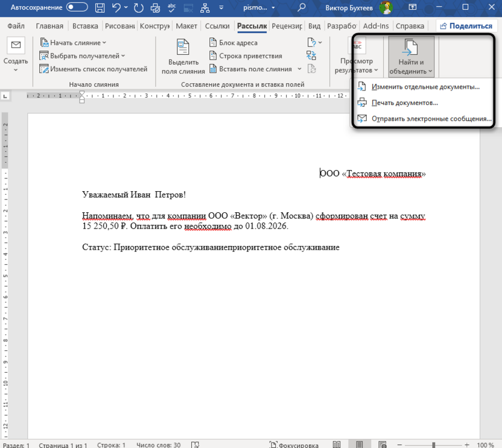Open the Файл tab
The width and height of the screenshot is (502, 448).
click(x=16, y=26)
